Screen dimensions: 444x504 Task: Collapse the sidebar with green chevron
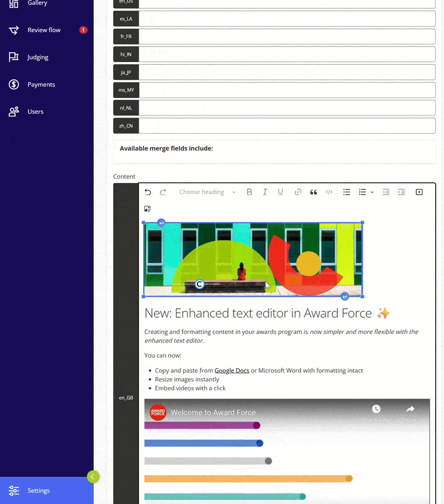[x=93, y=476]
